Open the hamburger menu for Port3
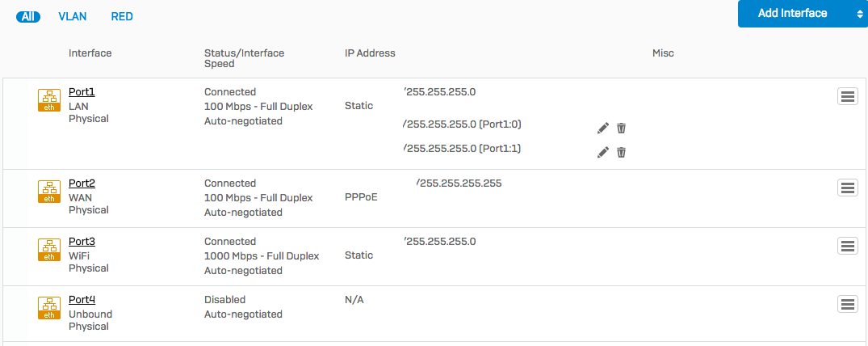Image resolution: width=868 pixels, height=346 pixels. pos(848,246)
